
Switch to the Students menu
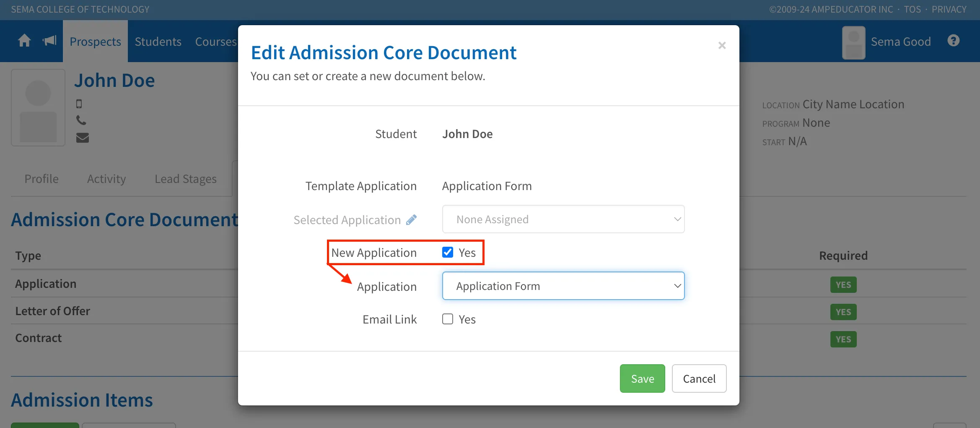tap(158, 41)
